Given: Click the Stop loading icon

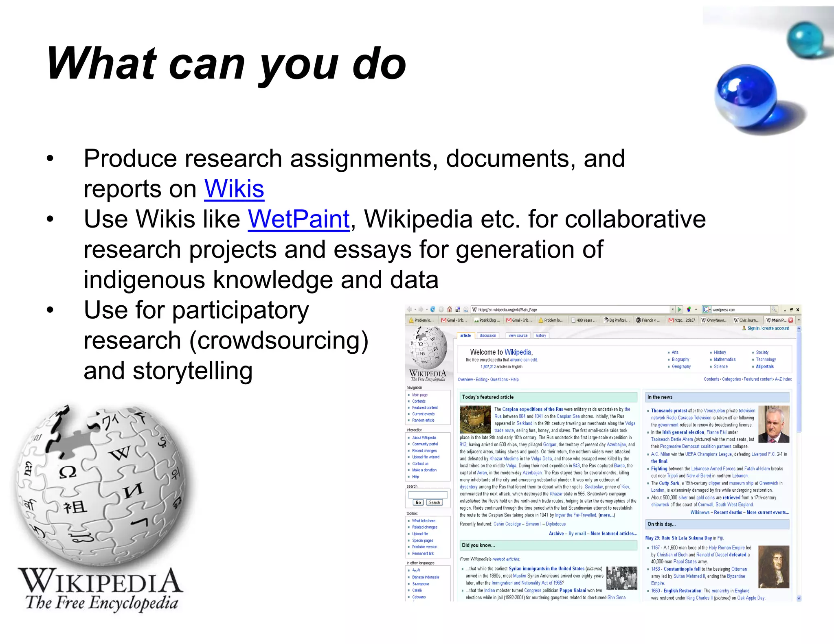Looking at the screenshot, I should (x=441, y=309).
